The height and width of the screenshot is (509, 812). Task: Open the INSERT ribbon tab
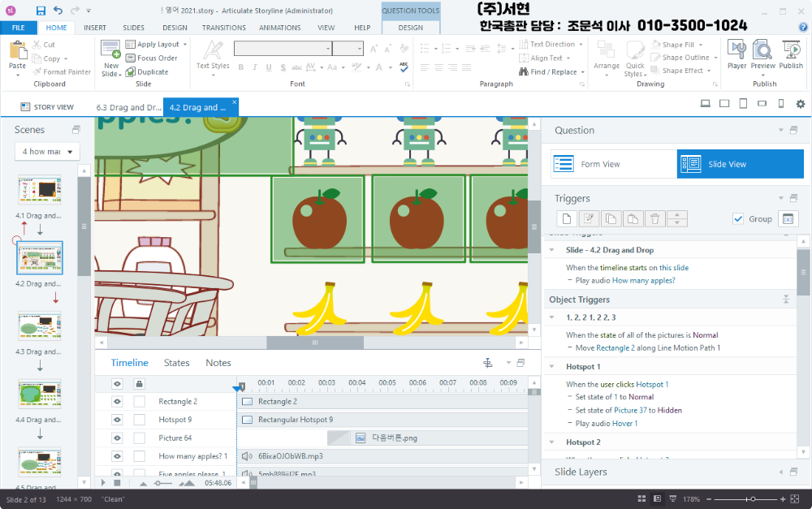(95, 28)
